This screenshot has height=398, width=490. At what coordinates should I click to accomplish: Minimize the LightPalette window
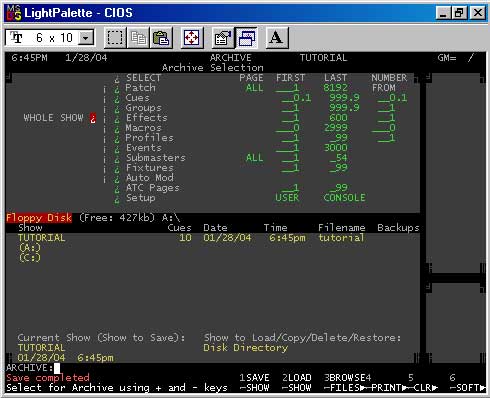pyautogui.click(x=443, y=13)
